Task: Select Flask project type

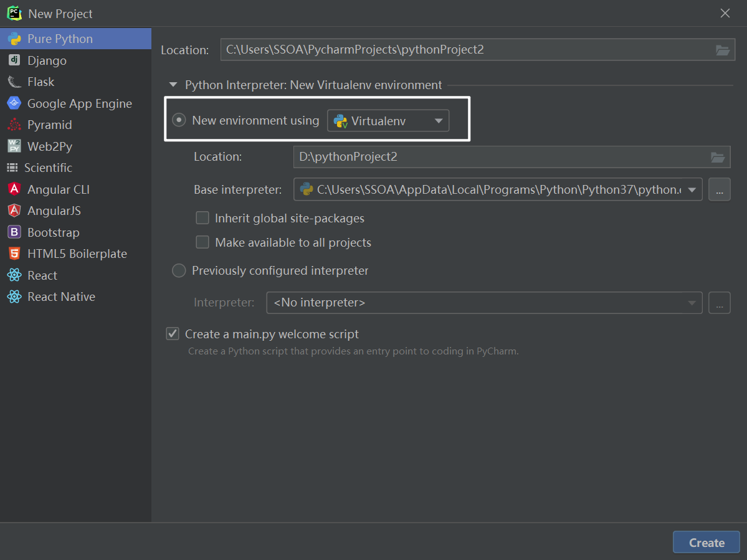Action: (x=76, y=82)
